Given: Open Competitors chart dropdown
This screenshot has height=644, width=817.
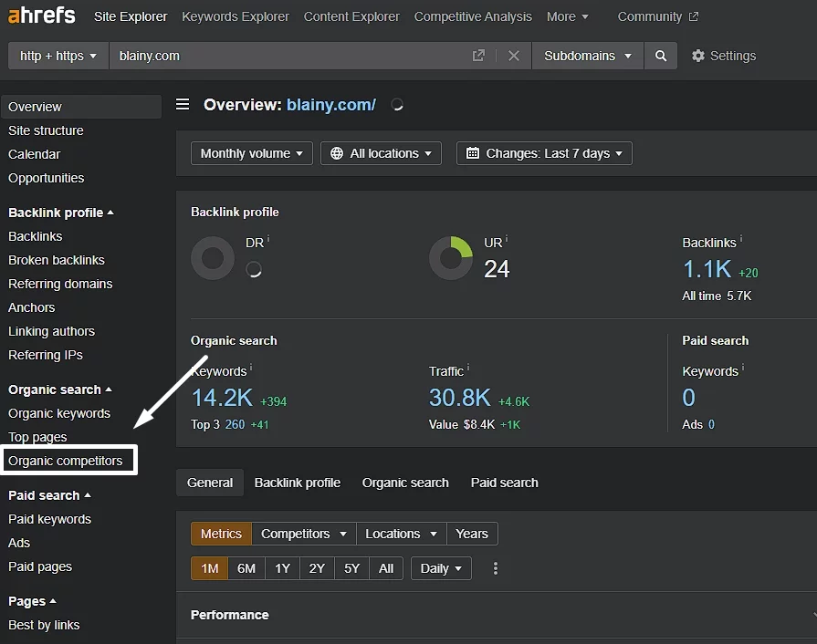Looking at the screenshot, I should (x=304, y=534).
